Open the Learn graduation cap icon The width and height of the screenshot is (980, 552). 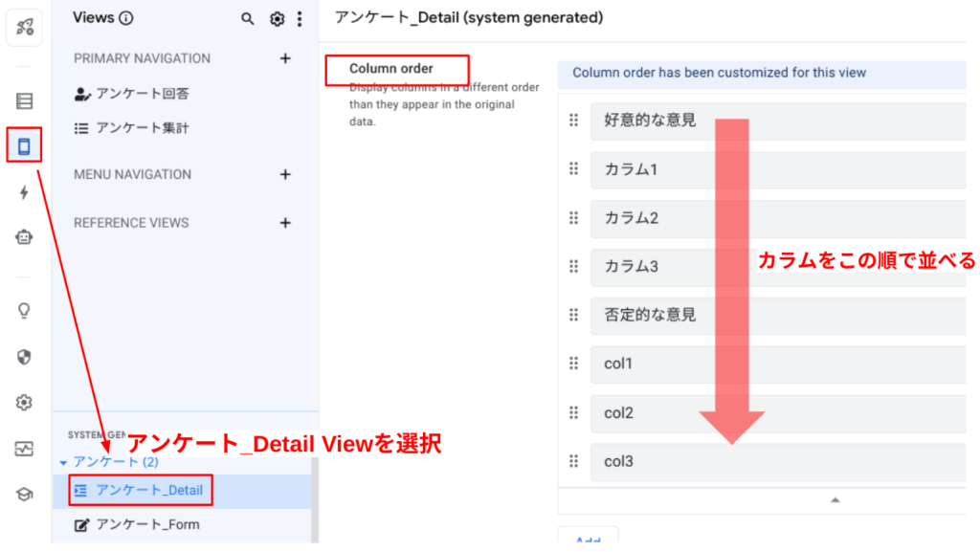(x=24, y=494)
